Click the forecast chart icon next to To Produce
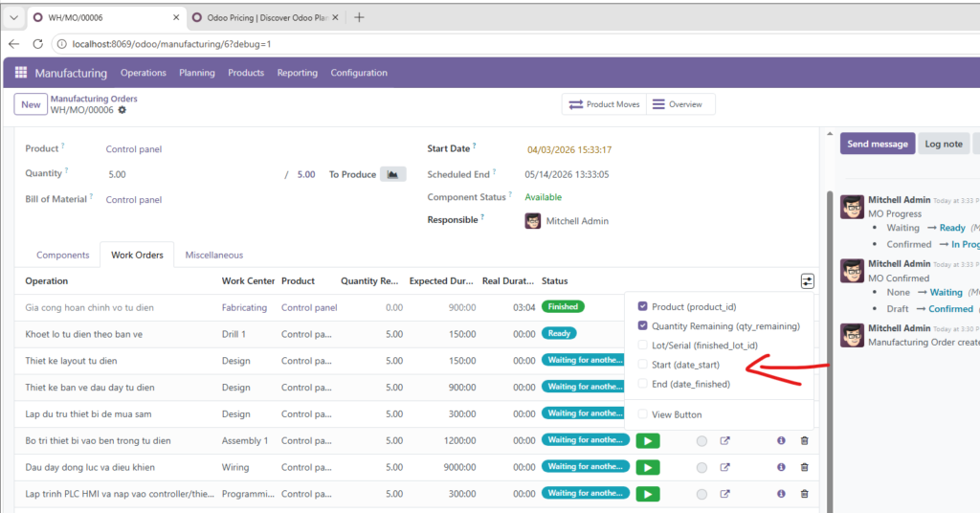The height and width of the screenshot is (513, 980). (x=392, y=174)
